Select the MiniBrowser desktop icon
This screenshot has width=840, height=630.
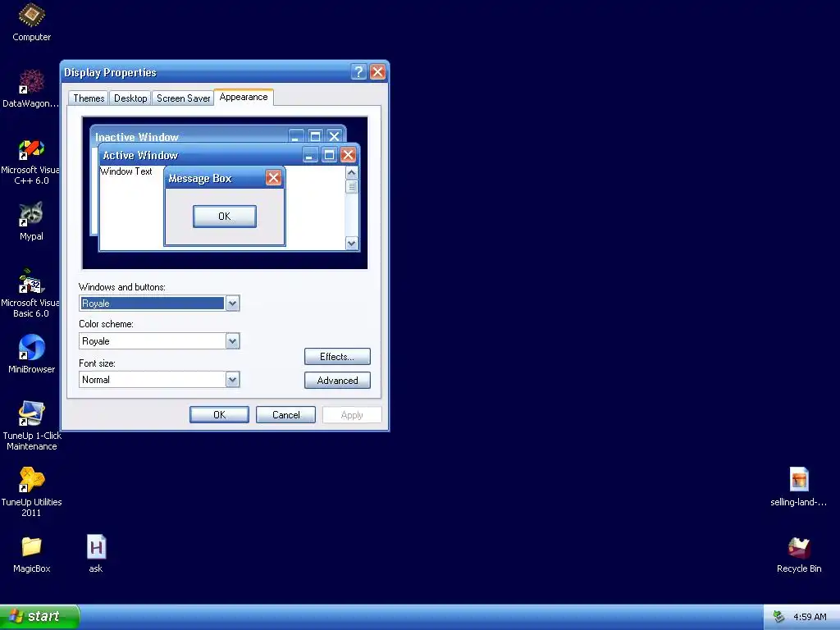point(32,354)
